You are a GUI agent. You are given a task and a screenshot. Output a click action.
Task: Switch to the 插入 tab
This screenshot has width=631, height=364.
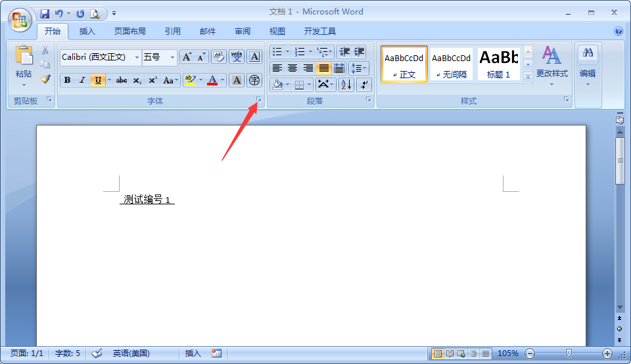[87, 31]
